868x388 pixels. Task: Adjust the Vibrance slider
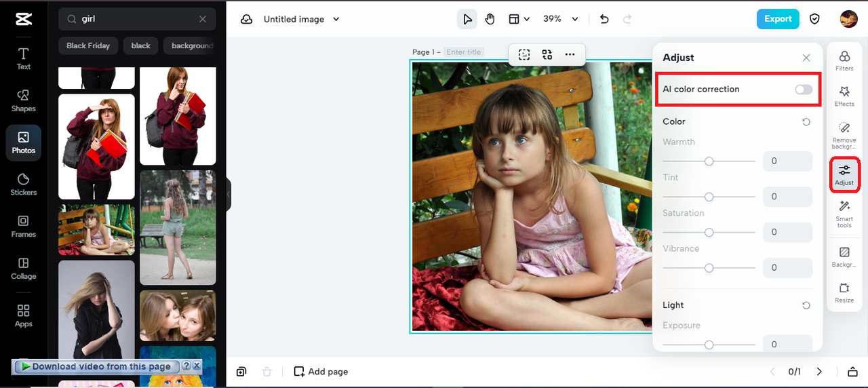(x=709, y=268)
